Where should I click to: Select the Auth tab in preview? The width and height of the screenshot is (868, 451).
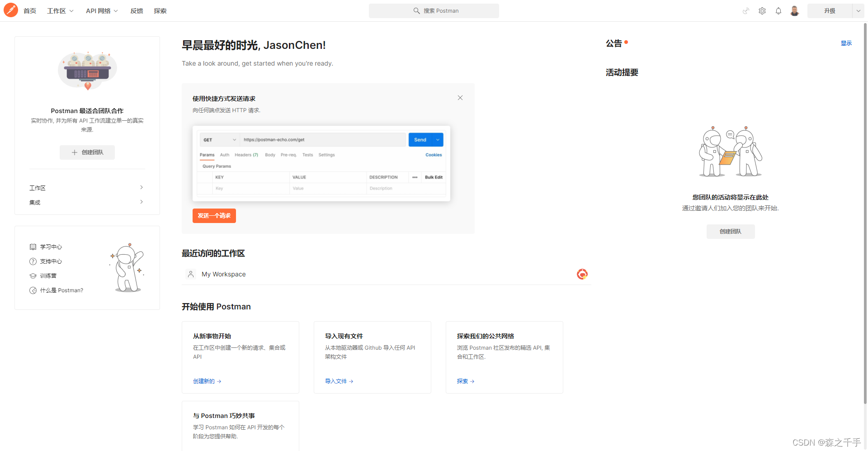225,155
